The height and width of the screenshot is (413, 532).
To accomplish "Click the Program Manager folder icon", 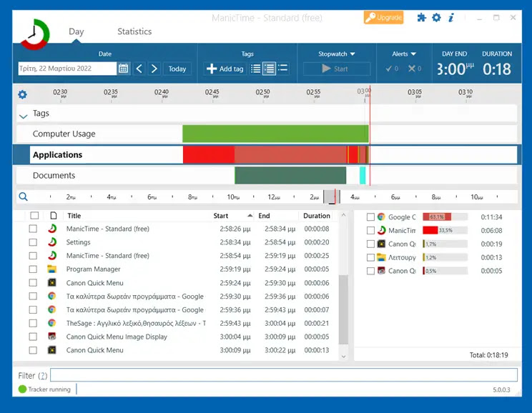I will pos(52,269).
